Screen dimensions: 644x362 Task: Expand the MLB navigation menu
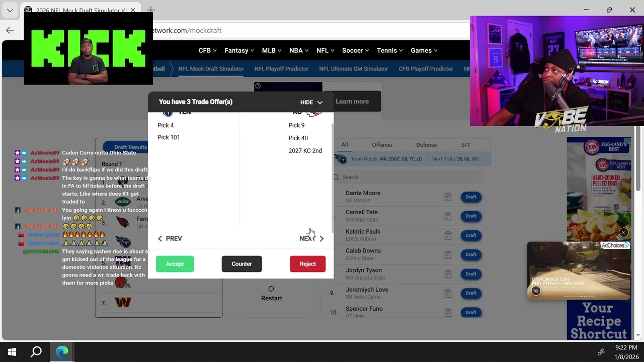tap(272, 50)
